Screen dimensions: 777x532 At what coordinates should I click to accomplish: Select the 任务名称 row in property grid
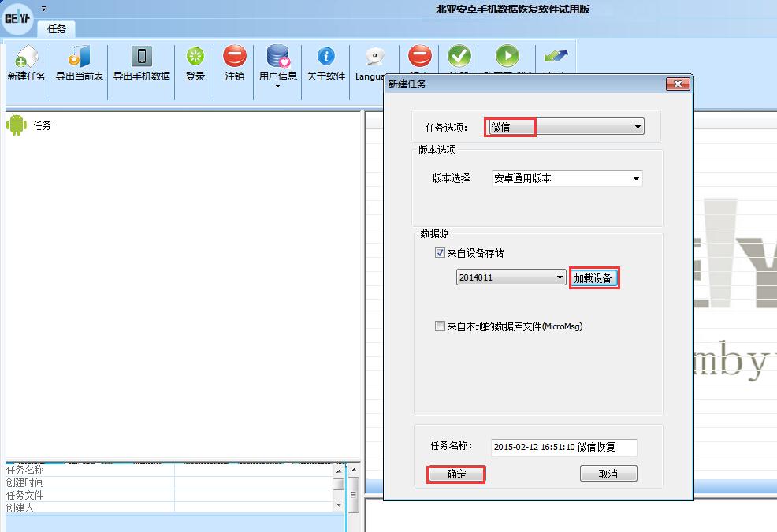point(169,470)
